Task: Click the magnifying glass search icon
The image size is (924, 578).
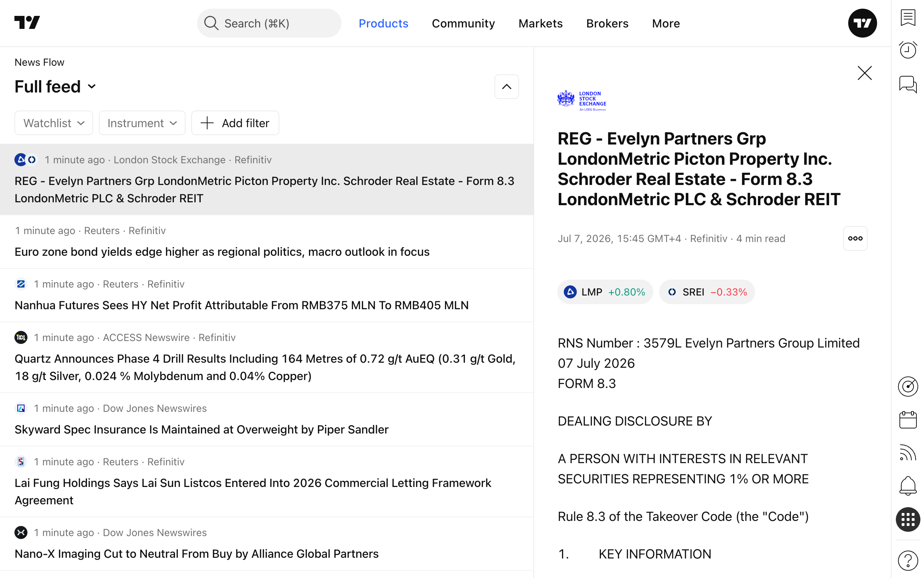Action: 211,23
